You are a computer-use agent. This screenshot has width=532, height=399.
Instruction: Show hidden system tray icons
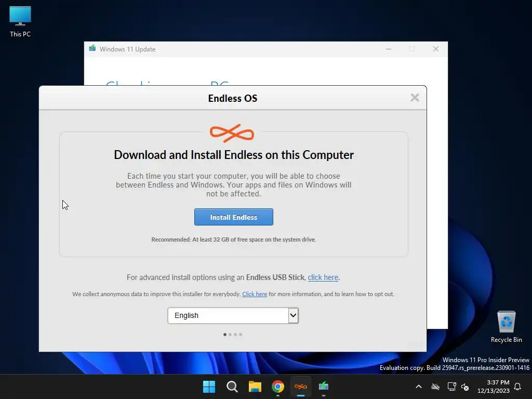419,387
